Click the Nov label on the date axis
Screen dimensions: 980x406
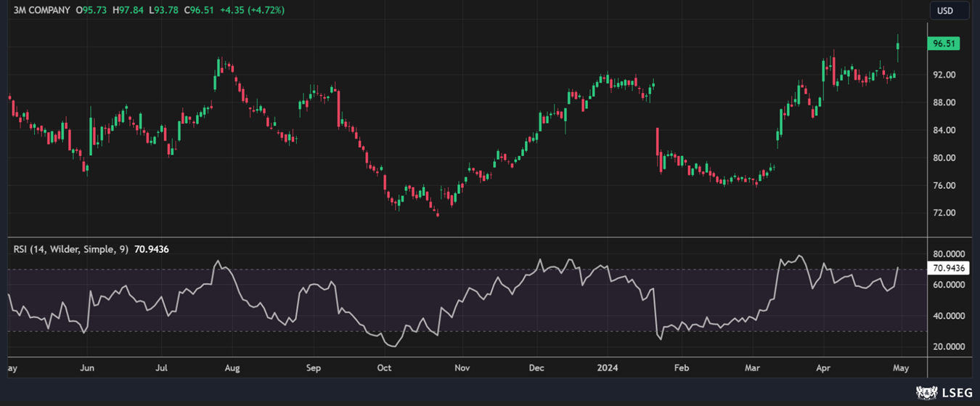(462, 368)
